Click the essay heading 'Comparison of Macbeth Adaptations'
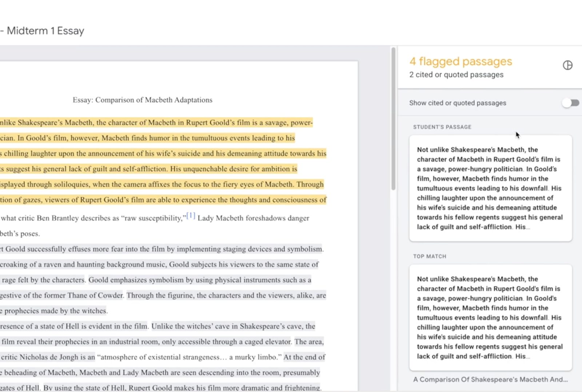 pos(154,100)
